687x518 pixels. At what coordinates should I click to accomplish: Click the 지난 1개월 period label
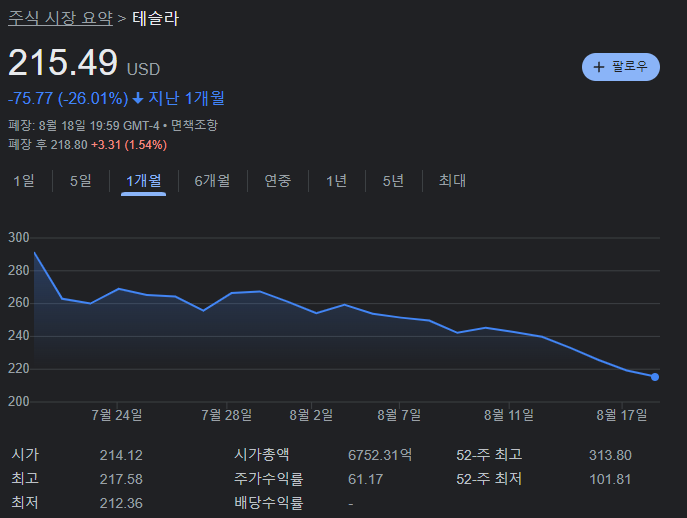[186, 98]
